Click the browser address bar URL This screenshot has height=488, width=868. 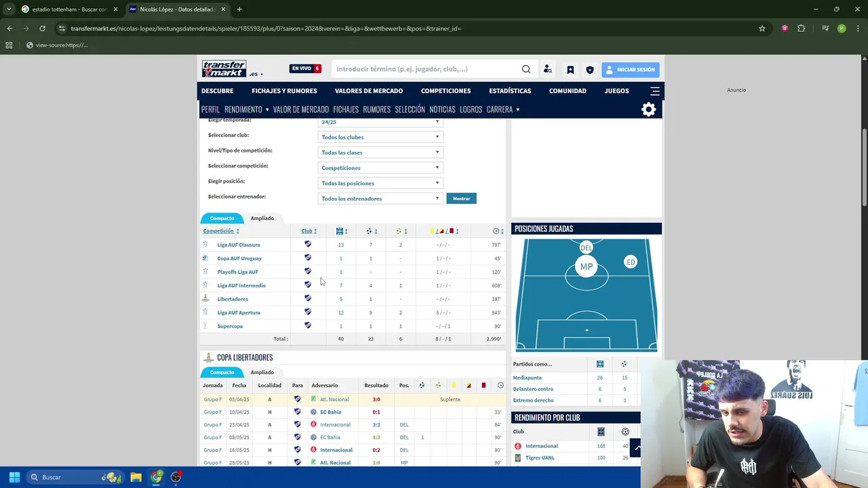tap(266, 28)
